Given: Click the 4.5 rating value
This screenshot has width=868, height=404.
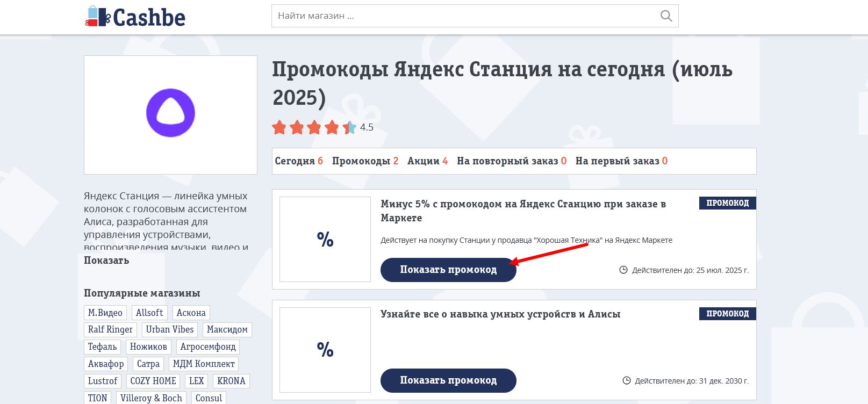Looking at the screenshot, I should [x=367, y=127].
